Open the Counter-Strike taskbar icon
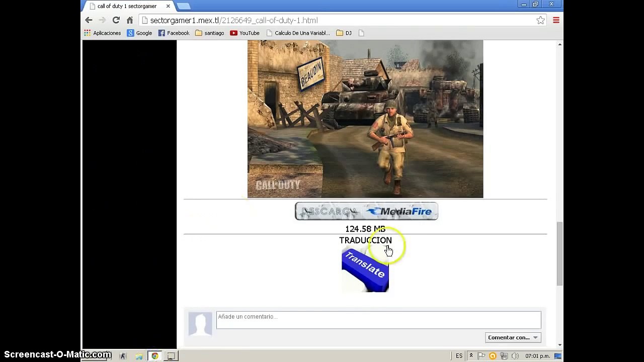644x362 pixels. tap(123, 356)
